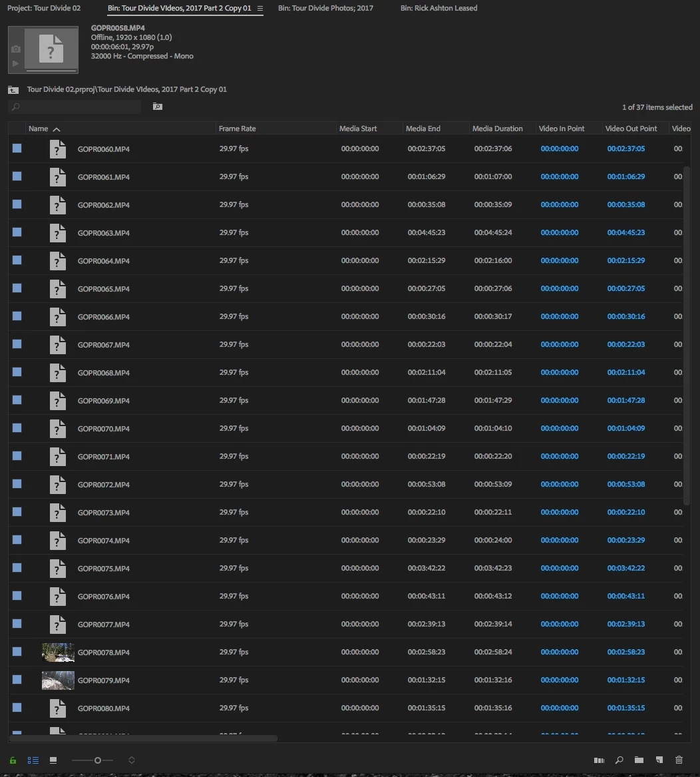Click label color box for GOPR0064.MP4

(x=17, y=260)
